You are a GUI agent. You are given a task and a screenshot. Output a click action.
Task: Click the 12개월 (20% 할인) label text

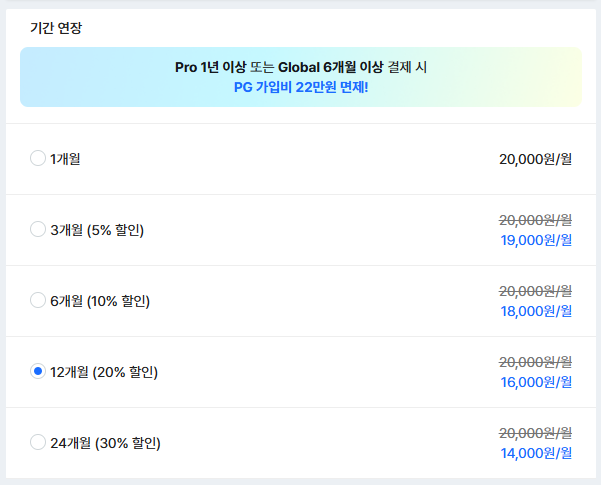coord(104,372)
